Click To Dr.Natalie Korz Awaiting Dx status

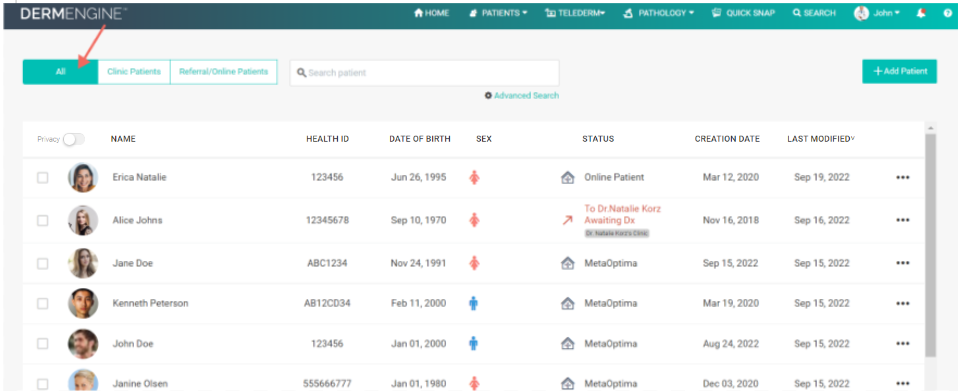pyautogui.click(x=623, y=214)
